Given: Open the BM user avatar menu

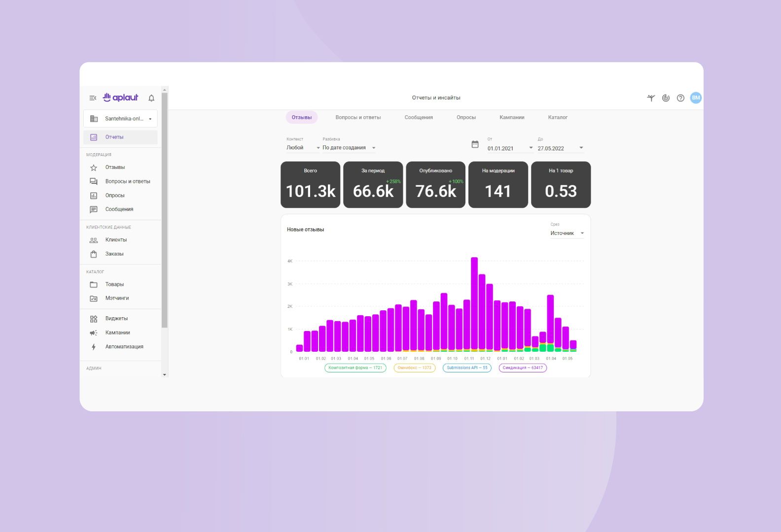Looking at the screenshot, I should 696,98.
